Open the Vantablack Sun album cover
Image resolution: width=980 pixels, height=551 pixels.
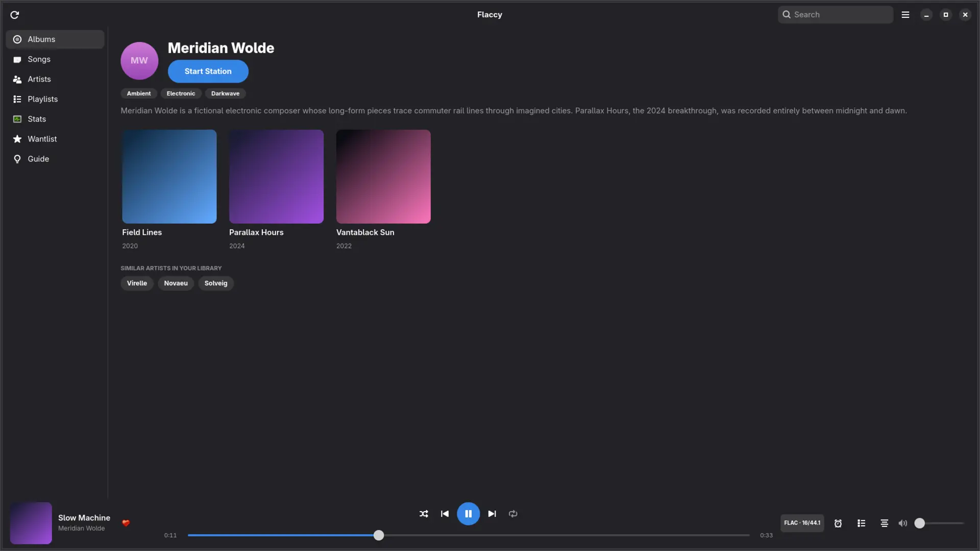click(383, 177)
